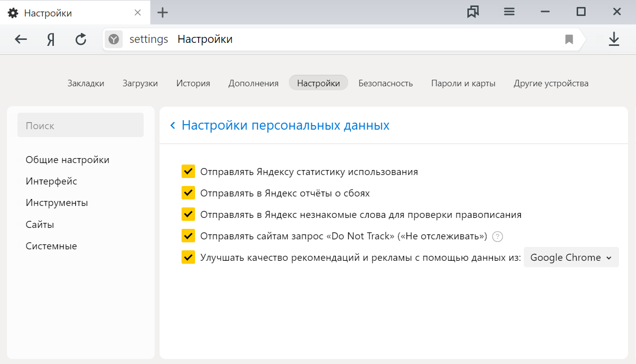This screenshot has width=636, height=364.
Task: Open the Загрузки tab
Action: point(140,83)
